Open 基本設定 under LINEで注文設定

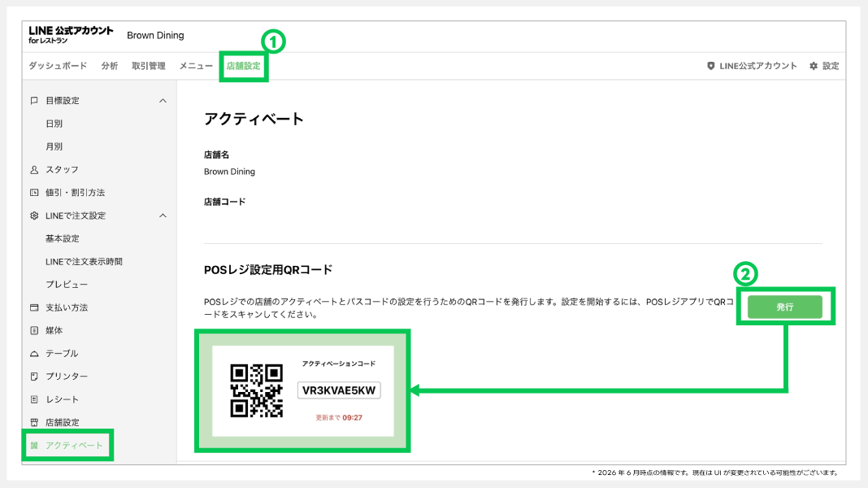point(63,239)
